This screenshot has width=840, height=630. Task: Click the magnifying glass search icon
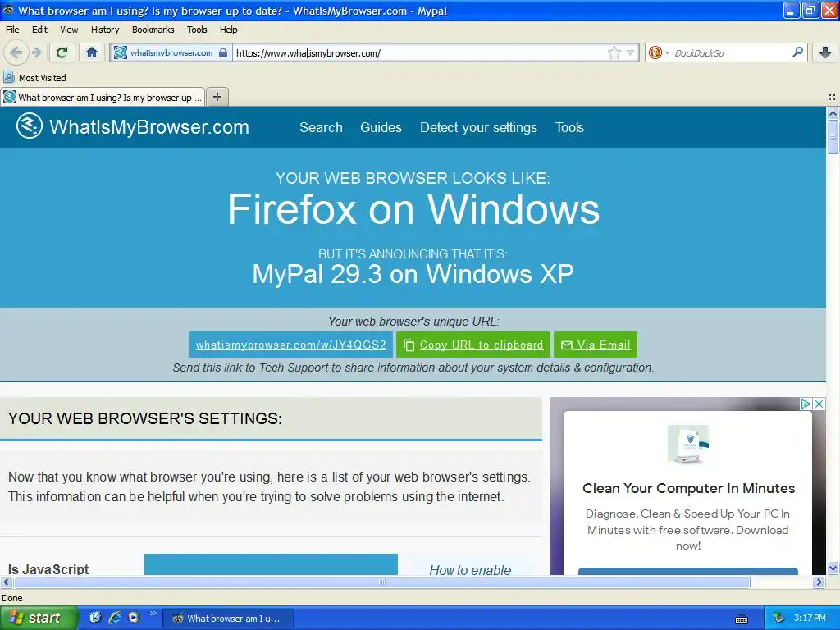(797, 52)
